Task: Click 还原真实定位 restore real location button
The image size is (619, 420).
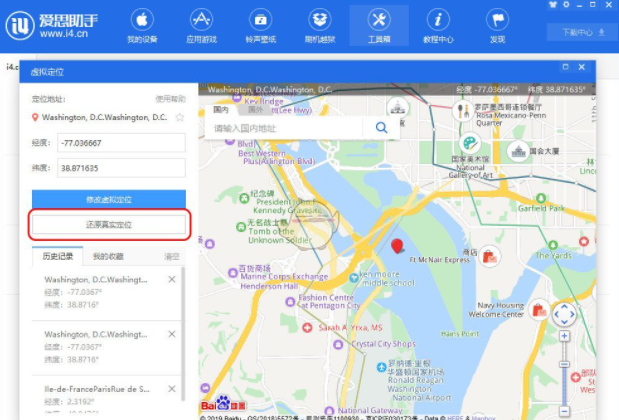Action: (109, 225)
